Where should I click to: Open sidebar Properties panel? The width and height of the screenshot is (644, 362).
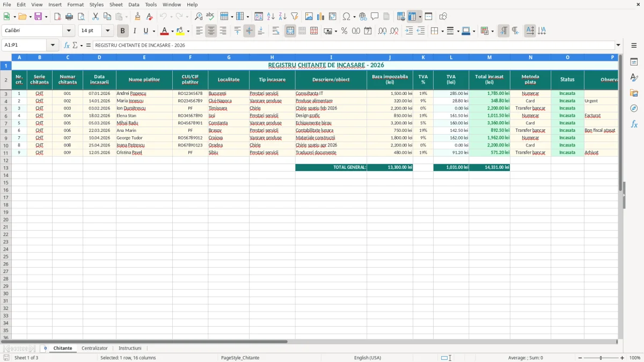point(634,62)
